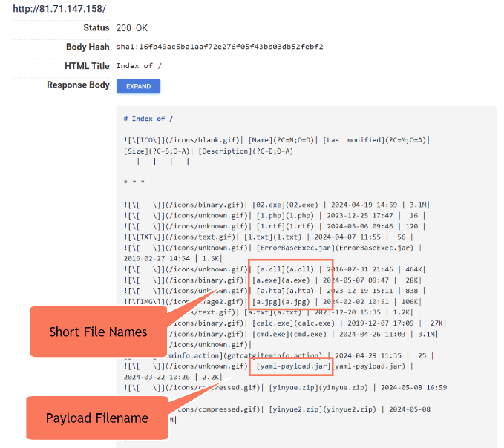Click the cmd.exe file entry
The height and width of the screenshot is (448, 504).
point(289,334)
